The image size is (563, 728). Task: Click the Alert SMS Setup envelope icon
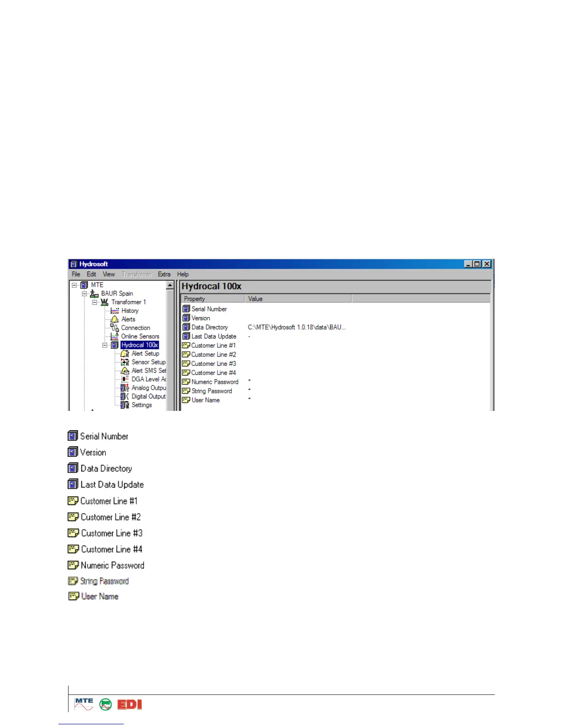click(x=125, y=371)
